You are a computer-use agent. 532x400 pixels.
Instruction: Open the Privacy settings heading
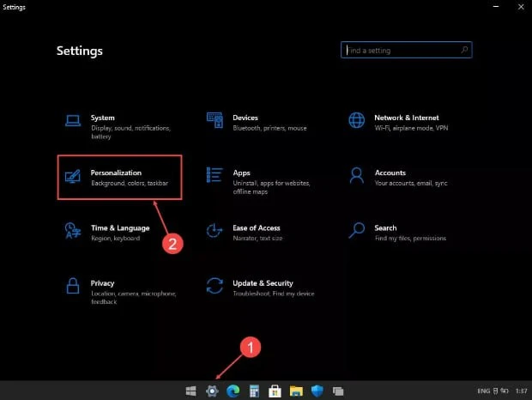pos(102,283)
